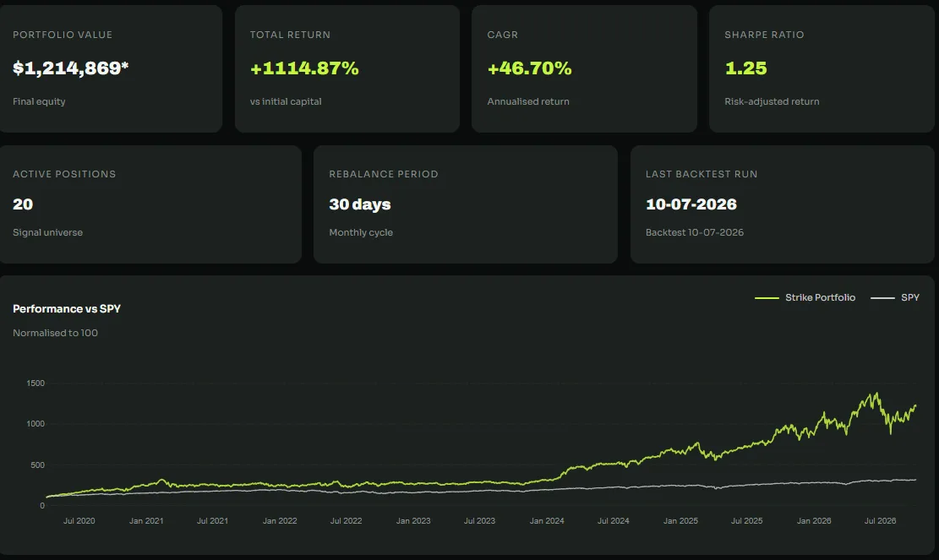Click the 'Risk-adjusted return' caption

tap(772, 101)
